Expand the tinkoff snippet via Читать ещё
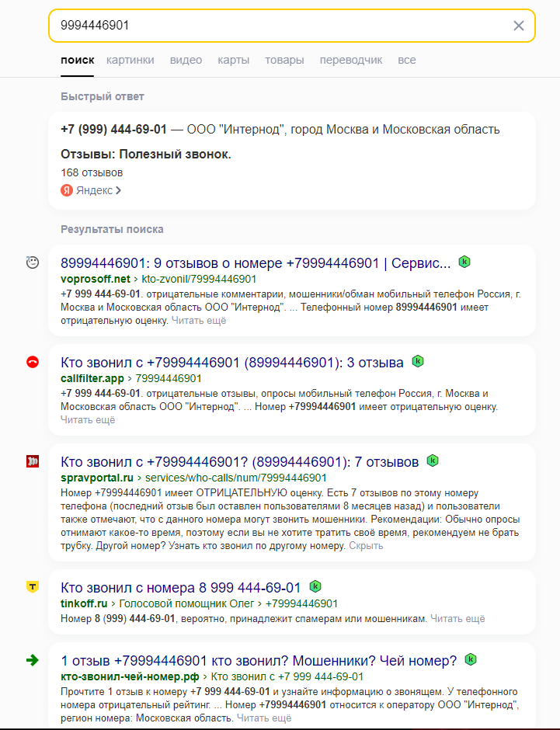The width and height of the screenshot is (560, 730). point(457,619)
